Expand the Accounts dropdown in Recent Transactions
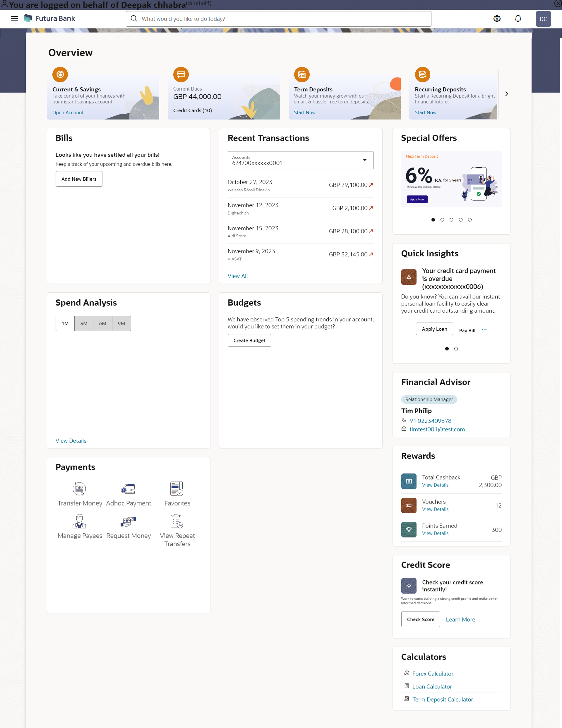This screenshot has height=728, width=562. pyautogui.click(x=365, y=160)
